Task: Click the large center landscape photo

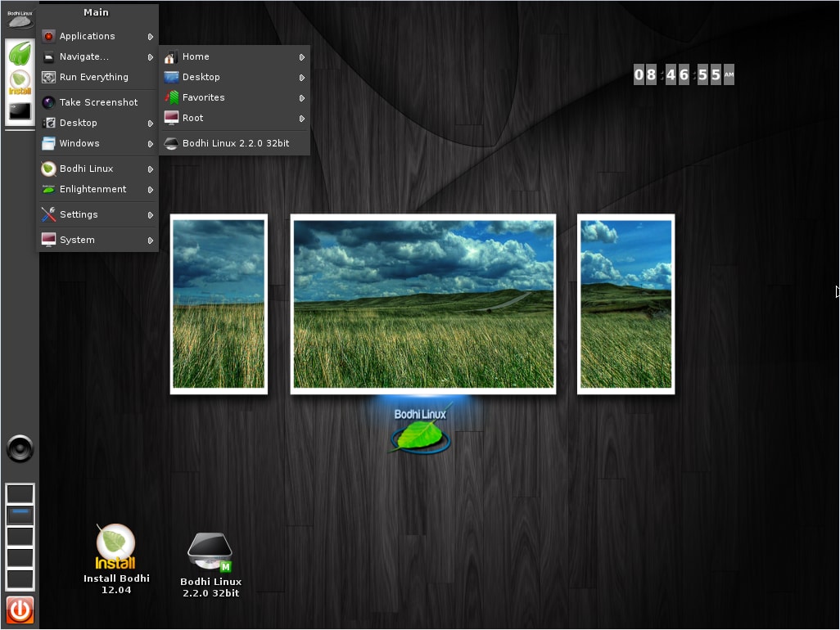Action: 423,304
